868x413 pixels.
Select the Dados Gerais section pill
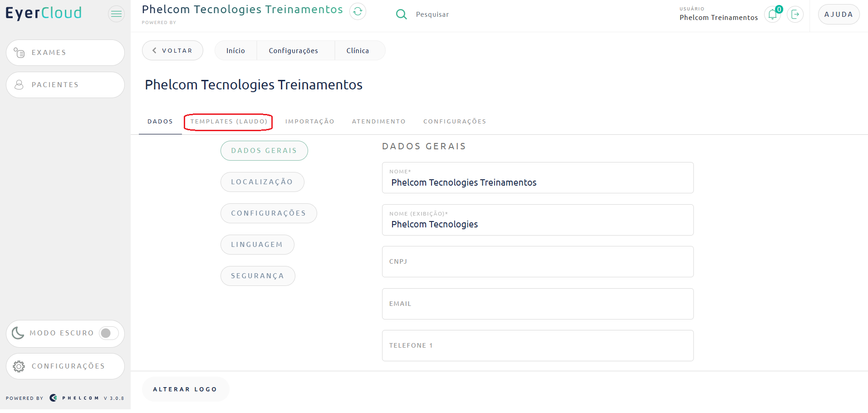(x=264, y=151)
